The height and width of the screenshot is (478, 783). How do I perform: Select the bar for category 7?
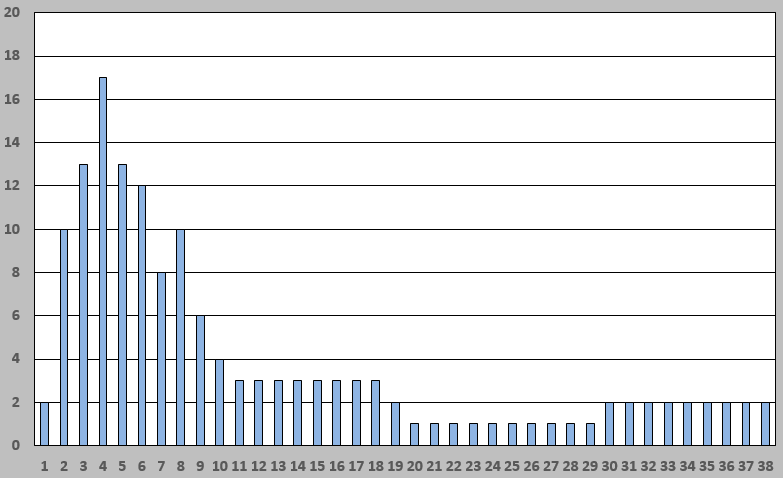(x=161, y=358)
